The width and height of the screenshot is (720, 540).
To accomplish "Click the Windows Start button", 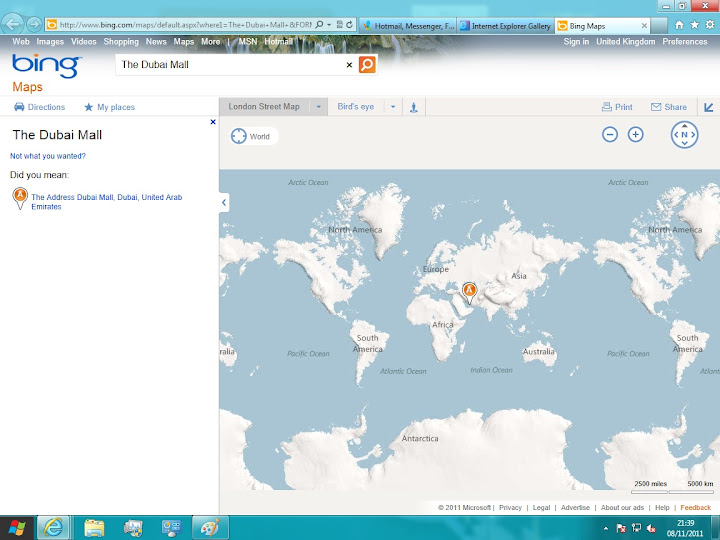I will click(17, 528).
